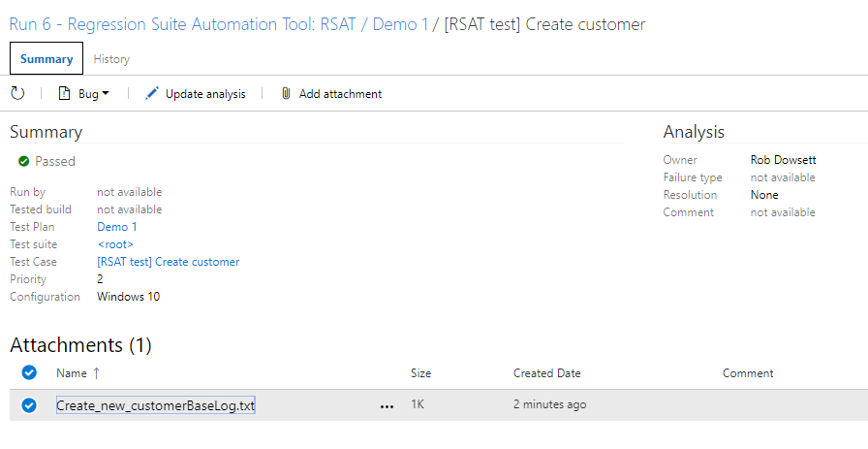Expand the Bug dropdown arrow
The image size is (868, 449).
(x=106, y=94)
